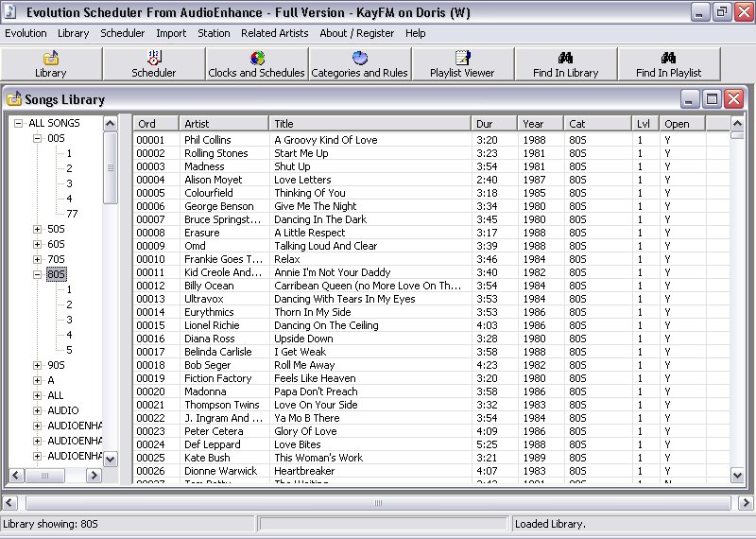Sort by the Open column header

(x=682, y=124)
